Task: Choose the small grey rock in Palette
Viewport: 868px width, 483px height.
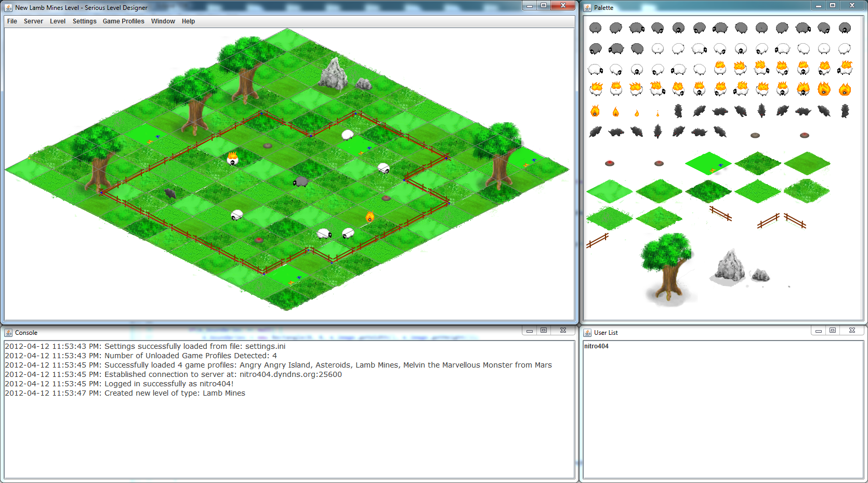Action: coord(760,275)
